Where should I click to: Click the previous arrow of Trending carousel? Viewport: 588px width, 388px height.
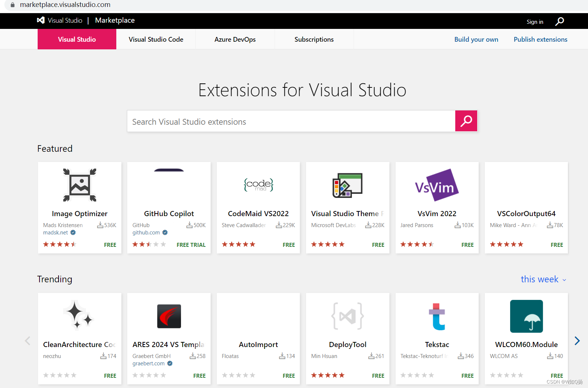[x=27, y=341]
